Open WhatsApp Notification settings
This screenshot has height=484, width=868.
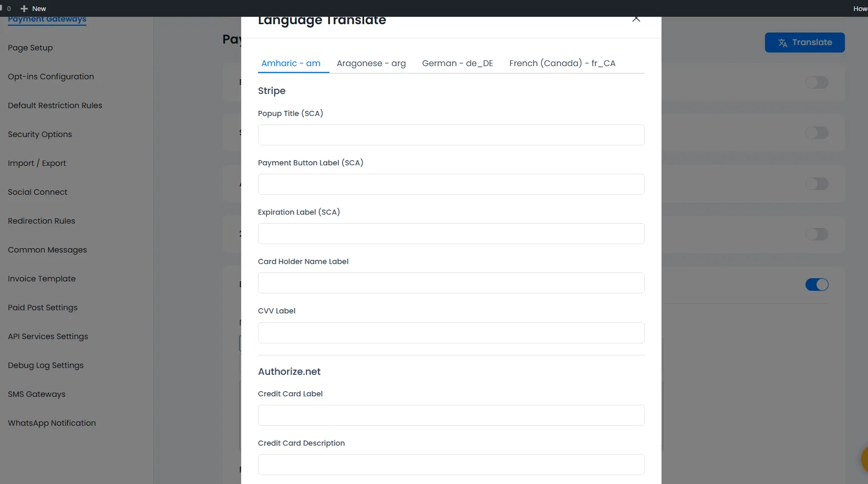click(51, 423)
